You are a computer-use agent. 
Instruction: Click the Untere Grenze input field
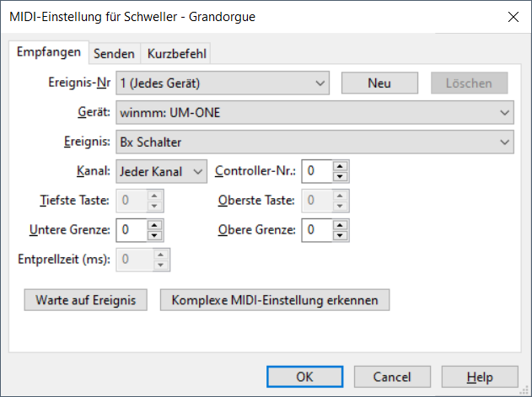tap(131, 229)
